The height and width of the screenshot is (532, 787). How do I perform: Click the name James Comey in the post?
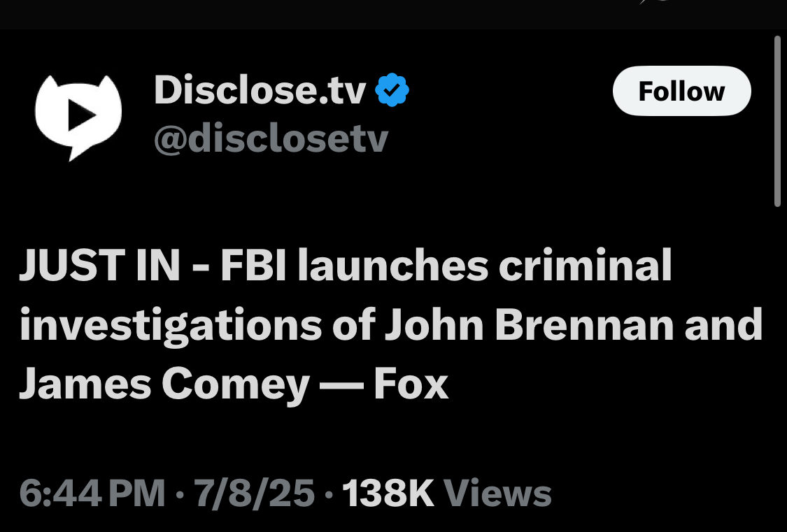164,384
